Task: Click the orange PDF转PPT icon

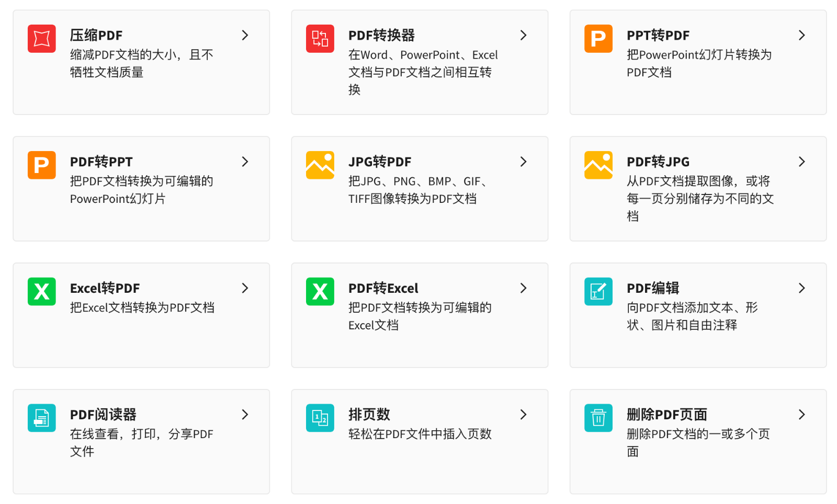Action: (x=42, y=165)
